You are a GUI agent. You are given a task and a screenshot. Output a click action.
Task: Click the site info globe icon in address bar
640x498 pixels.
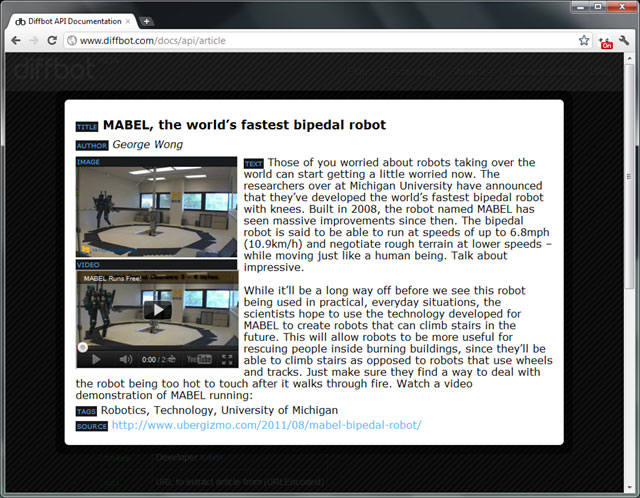(71, 41)
